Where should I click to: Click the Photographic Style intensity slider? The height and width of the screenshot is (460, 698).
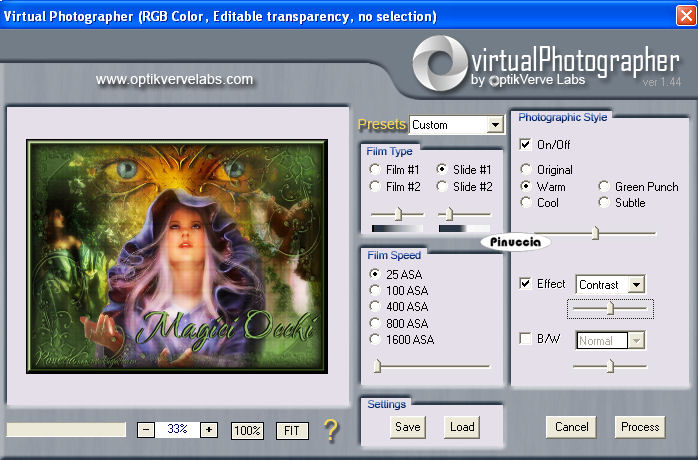point(595,233)
